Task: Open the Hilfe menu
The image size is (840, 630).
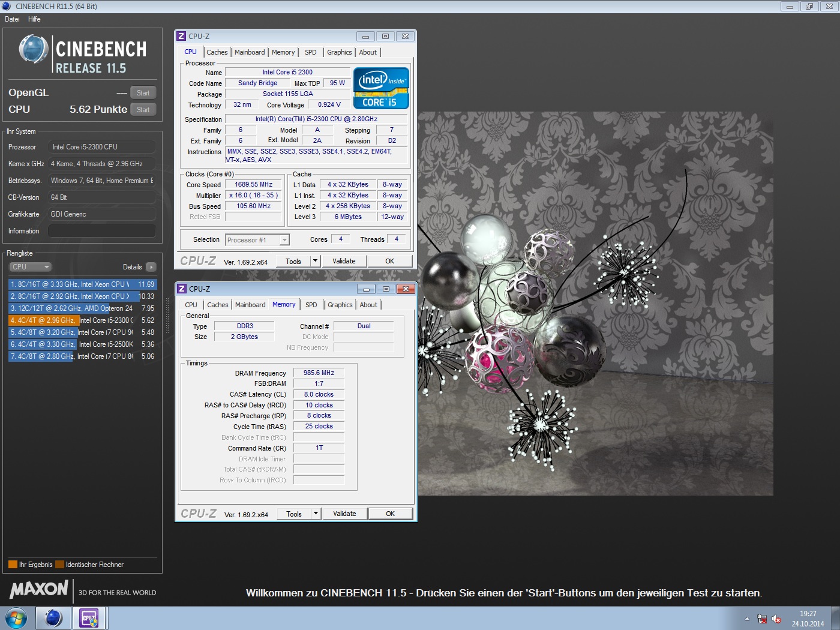Action: click(x=34, y=19)
